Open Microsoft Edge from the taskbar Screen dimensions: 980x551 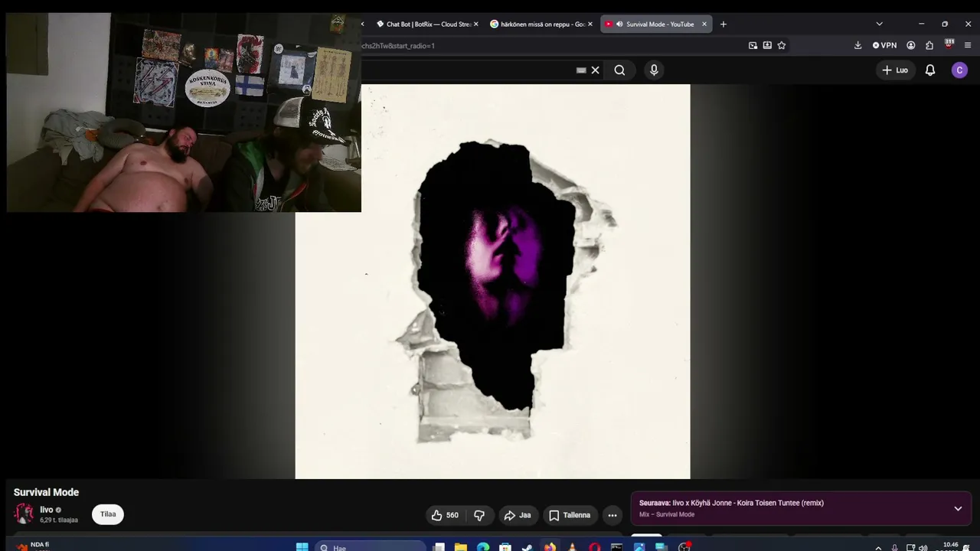(x=483, y=546)
